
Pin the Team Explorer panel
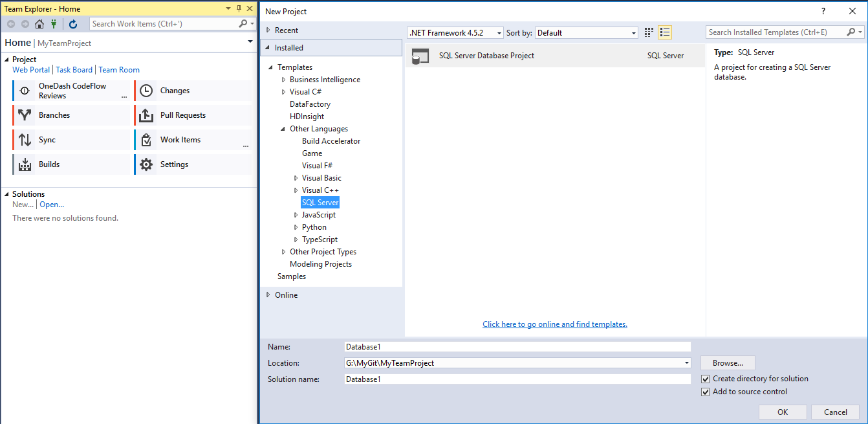tap(239, 9)
